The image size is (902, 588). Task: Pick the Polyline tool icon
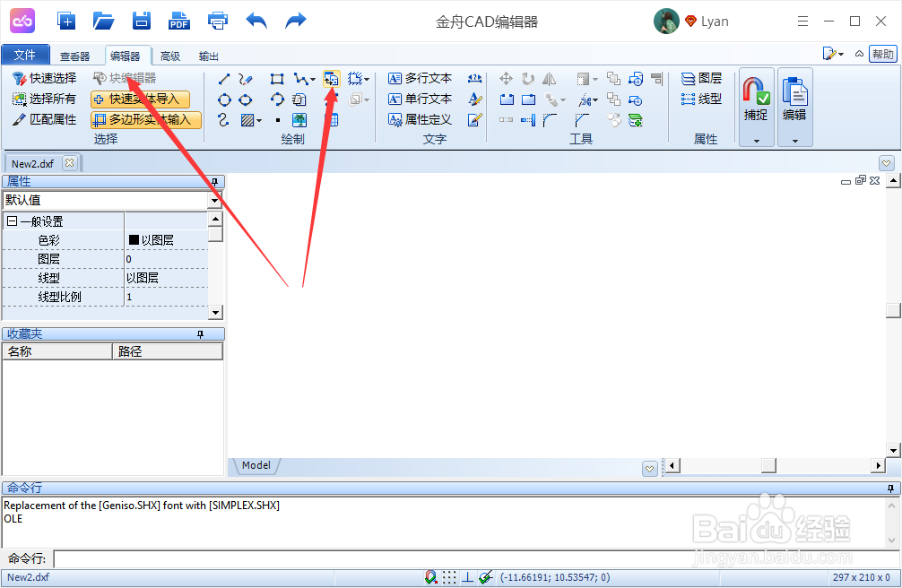(300, 79)
